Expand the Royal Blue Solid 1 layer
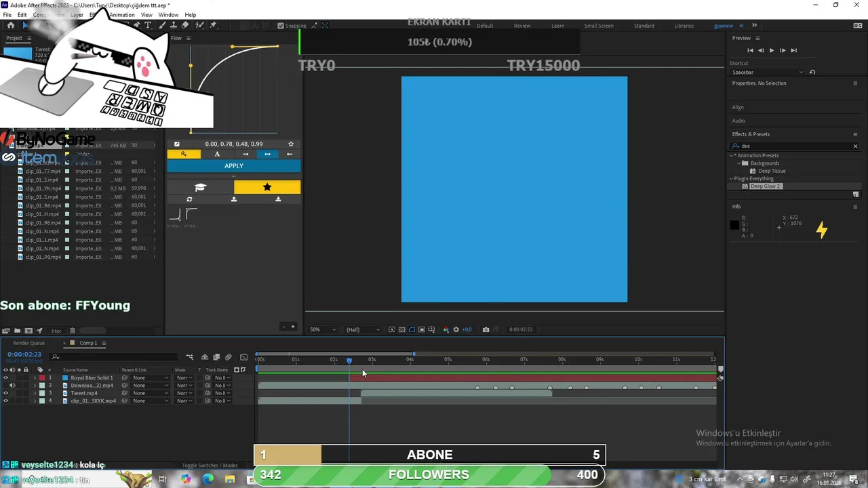The height and width of the screenshot is (488, 868). point(35,378)
